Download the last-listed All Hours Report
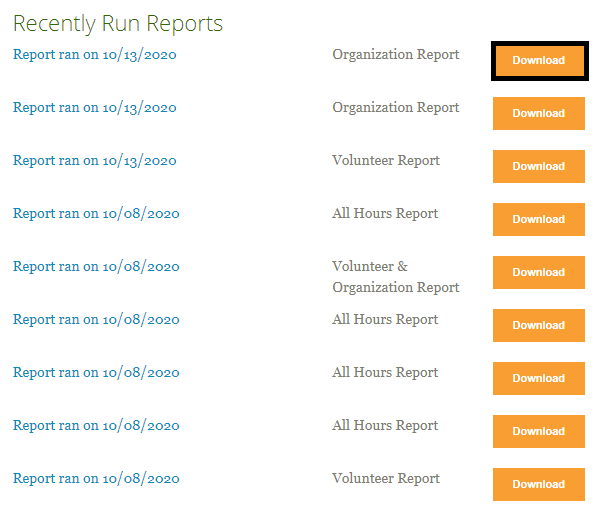Screen dimensions: 616x518 point(539,432)
